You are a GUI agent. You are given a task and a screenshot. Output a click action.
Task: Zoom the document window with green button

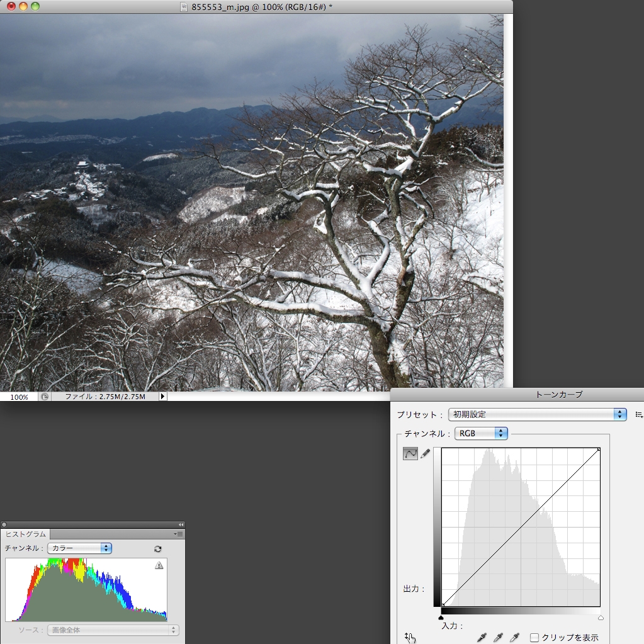pos(35,6)
